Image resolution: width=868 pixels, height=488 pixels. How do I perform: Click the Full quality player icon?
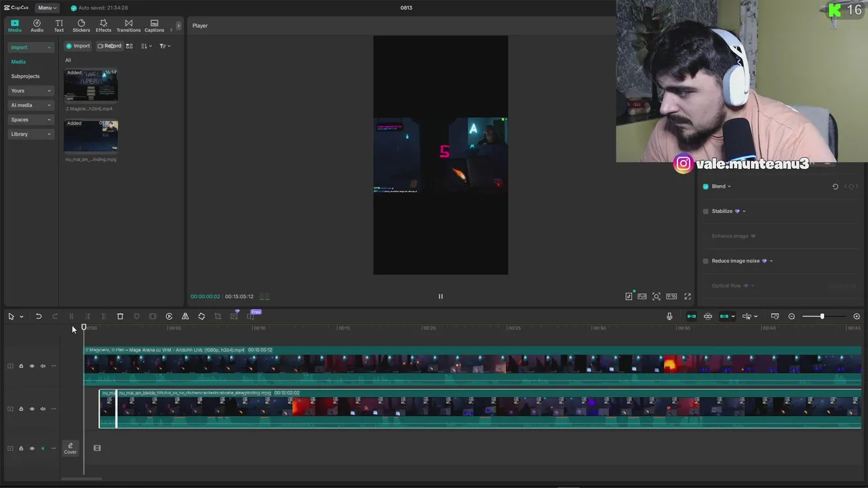[642, 296]
